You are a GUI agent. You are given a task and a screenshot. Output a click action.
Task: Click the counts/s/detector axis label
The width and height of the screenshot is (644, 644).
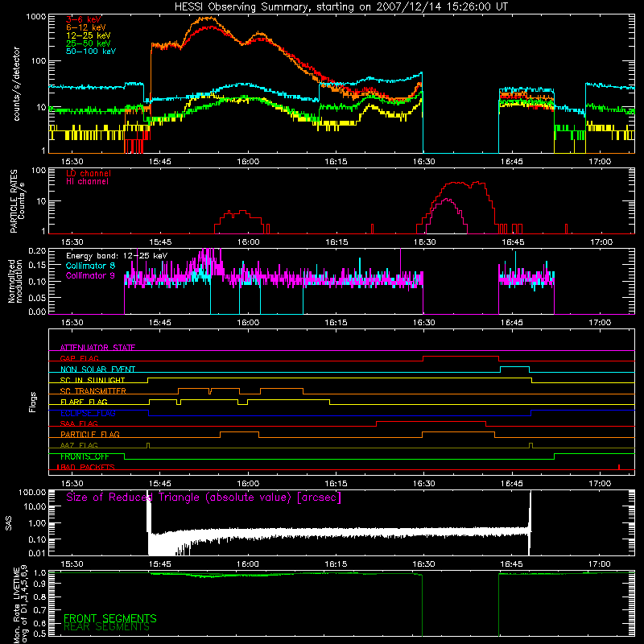pyautogui.click(x=16, y=84)
